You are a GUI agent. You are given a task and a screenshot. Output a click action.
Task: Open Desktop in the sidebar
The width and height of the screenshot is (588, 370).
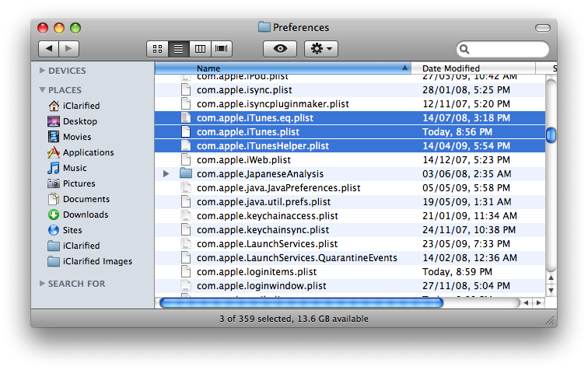click(x=73, y=121)
